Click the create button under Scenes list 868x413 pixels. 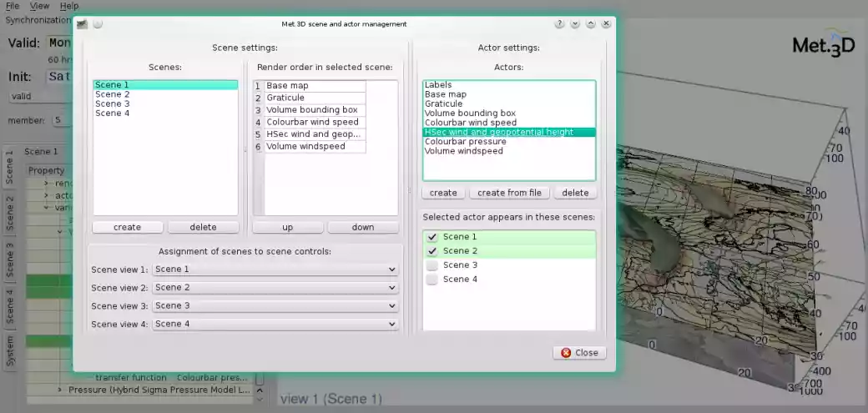128,227
